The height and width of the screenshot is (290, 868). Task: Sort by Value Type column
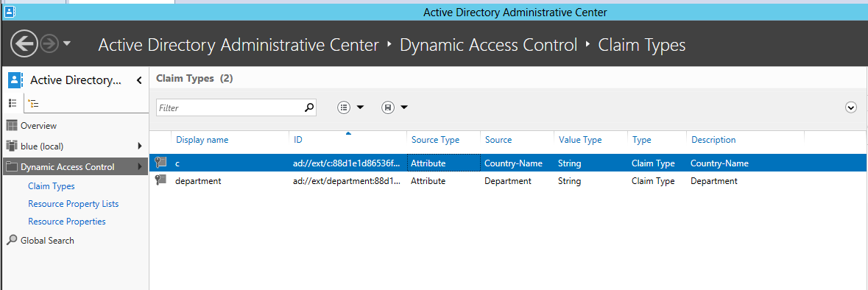click(580, 140)
